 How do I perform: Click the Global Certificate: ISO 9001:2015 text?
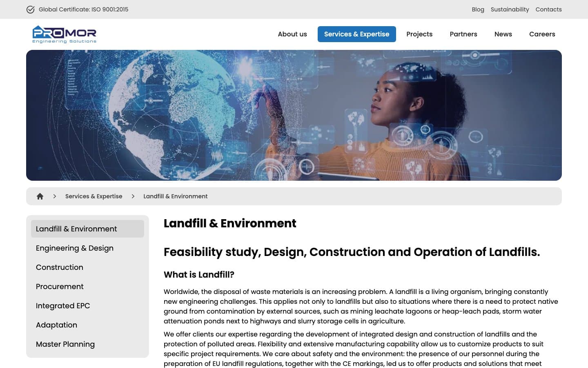pyautogui.click(x=83, y=9)
